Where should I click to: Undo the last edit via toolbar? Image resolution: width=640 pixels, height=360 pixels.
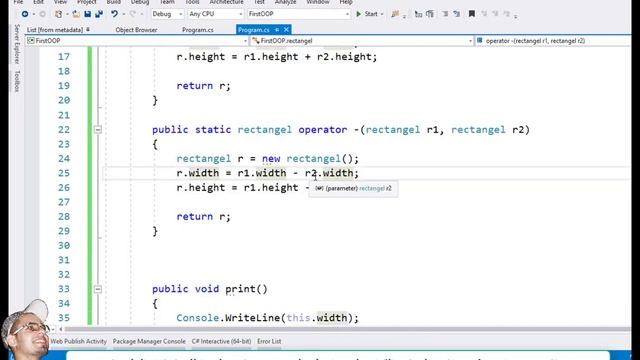tap(114, 14)
